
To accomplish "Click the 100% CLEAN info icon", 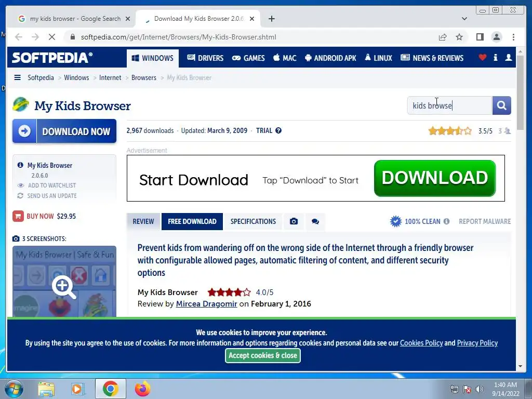I will pyautogui.click(x=446, y=221).
